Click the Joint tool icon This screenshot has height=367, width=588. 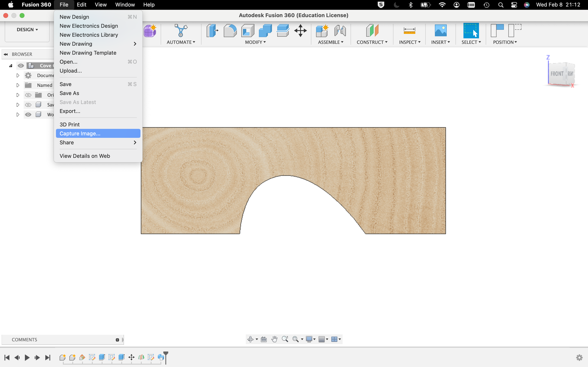point(340,31)
